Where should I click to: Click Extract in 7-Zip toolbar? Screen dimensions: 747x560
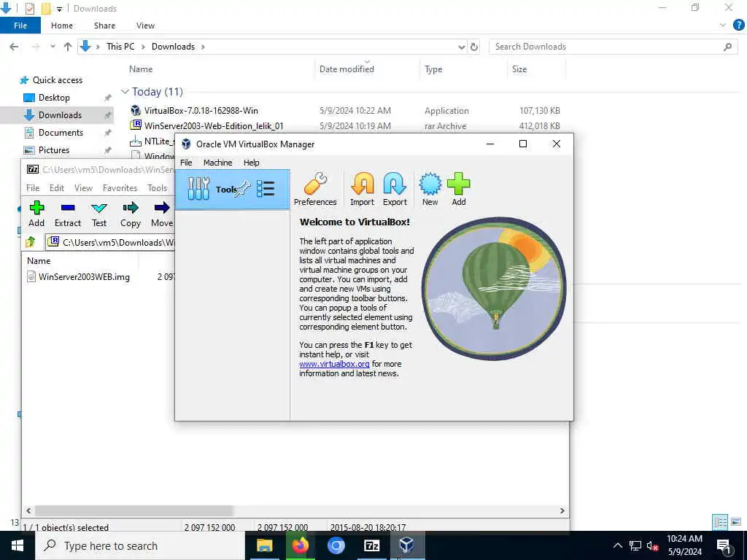(x=68, y=214)
